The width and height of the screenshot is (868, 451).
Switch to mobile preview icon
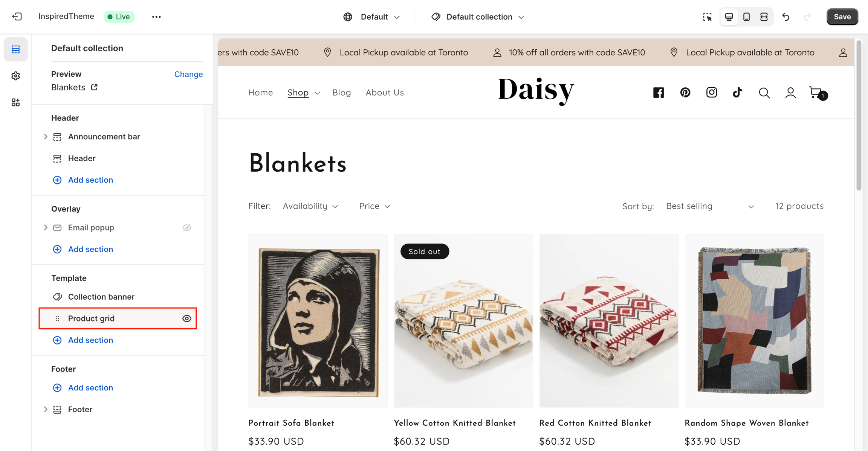point(746,17)
